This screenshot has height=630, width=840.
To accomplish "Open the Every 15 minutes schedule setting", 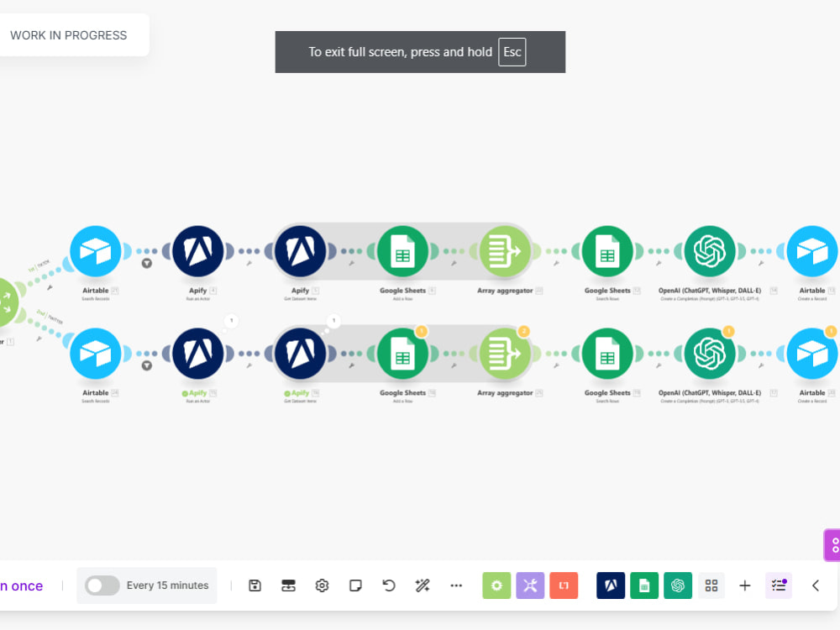I will [168, 585].
